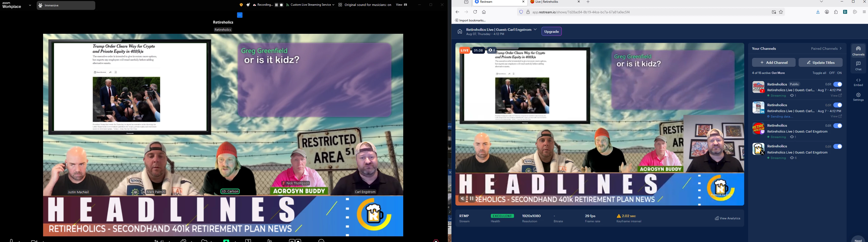Edit the LinkedIn Retireholics channel

pyautogui.click(x=828, y=105)
